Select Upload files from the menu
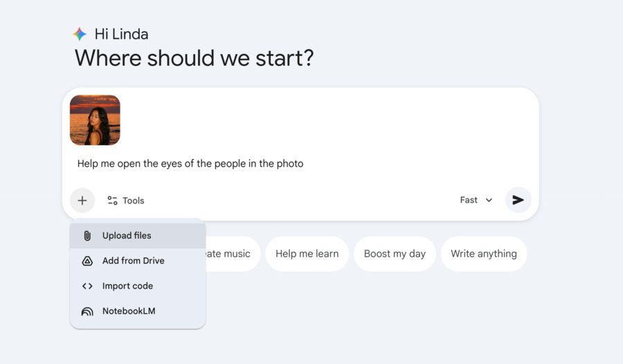 tap(127, 236)
